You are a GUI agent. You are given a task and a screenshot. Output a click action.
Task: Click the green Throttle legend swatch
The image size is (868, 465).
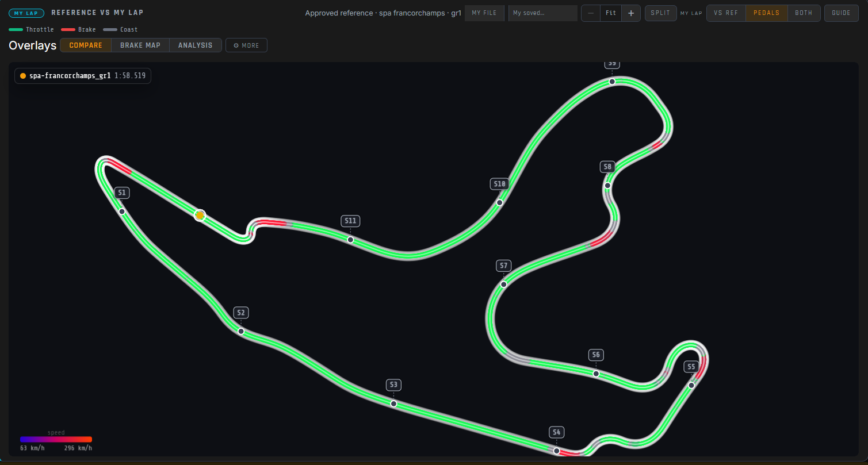(16, 29)
